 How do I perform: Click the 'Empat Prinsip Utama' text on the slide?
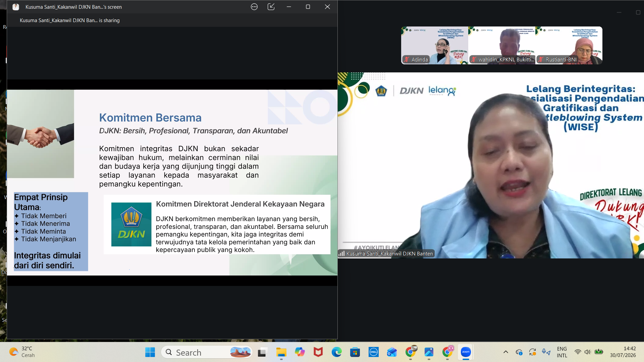[x=41, y=202]
